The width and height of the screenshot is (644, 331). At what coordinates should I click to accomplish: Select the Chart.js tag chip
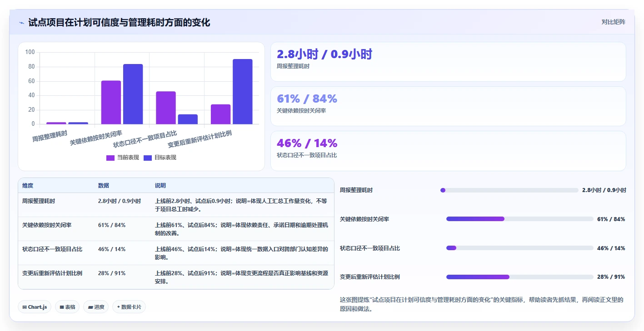point(35,307)
